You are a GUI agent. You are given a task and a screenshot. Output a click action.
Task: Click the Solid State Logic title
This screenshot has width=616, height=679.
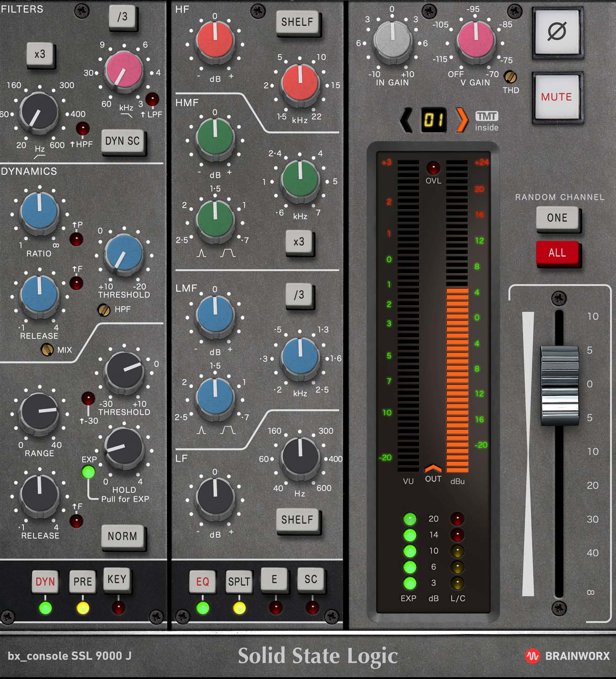point(318,656)
